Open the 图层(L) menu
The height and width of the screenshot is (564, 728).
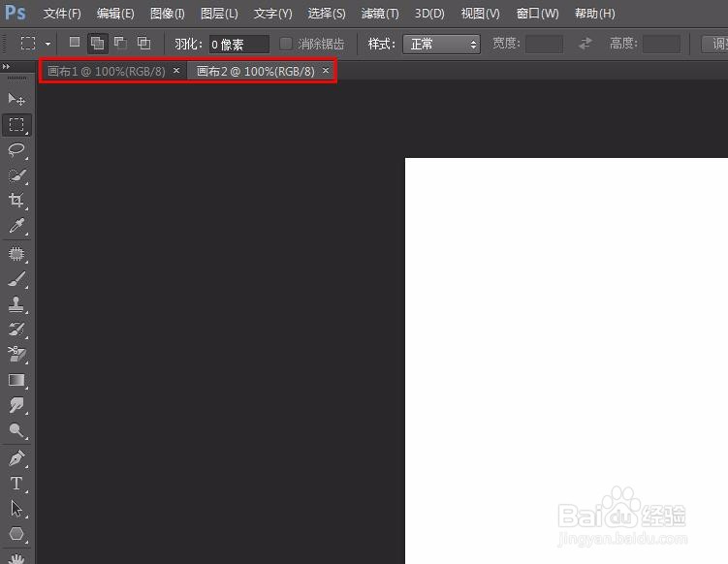pos(219,14)
